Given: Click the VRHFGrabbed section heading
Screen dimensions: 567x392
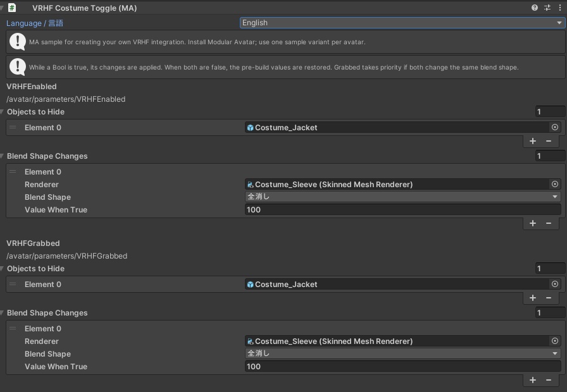Looking at the screenshot, I should [x=33, y=243].
